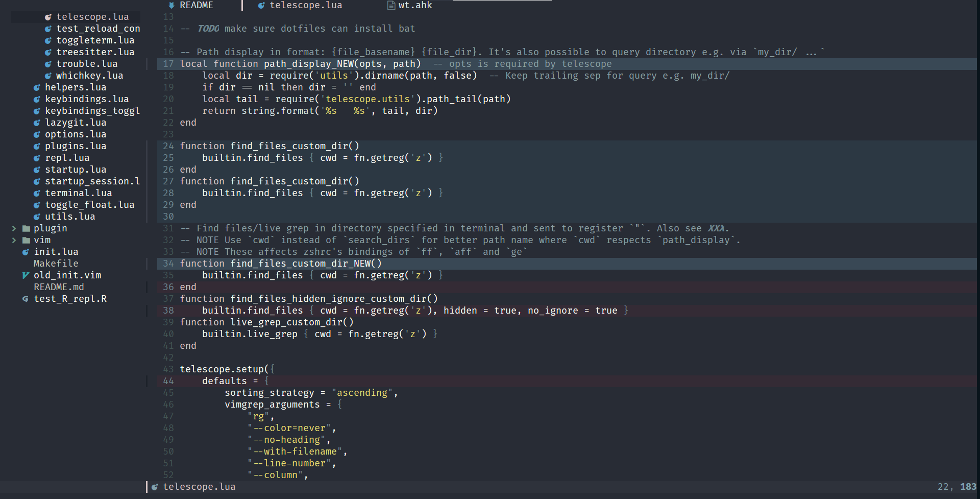Click the R icon beside test_R_repl.R
980x499 pixels.
coord(26,299)
